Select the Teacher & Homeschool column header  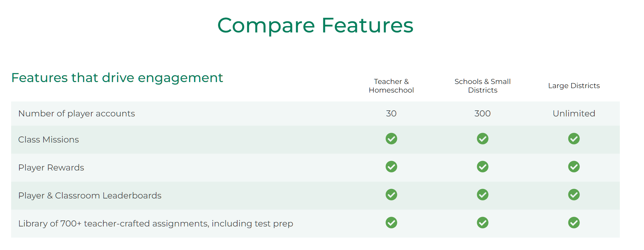pos(391,86)
